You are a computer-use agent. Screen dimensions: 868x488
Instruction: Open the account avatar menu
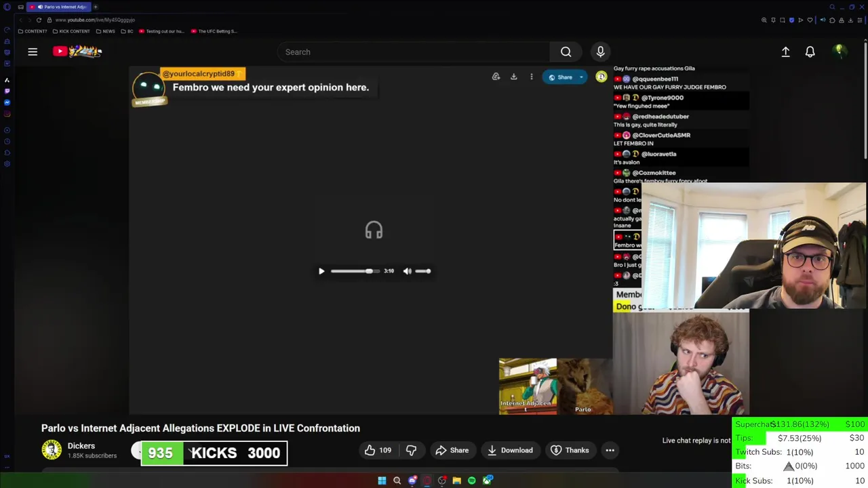click(840, 52)
